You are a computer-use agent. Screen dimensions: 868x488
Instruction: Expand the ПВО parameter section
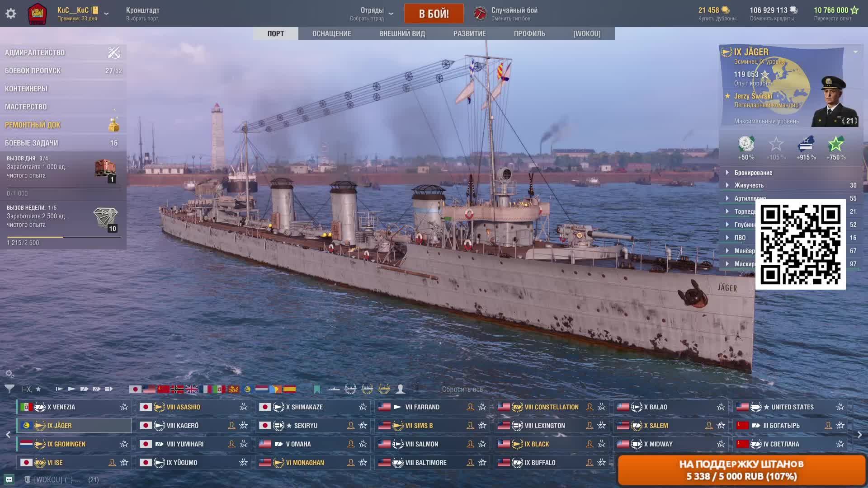pyautogui.click(x=740, y=238)
